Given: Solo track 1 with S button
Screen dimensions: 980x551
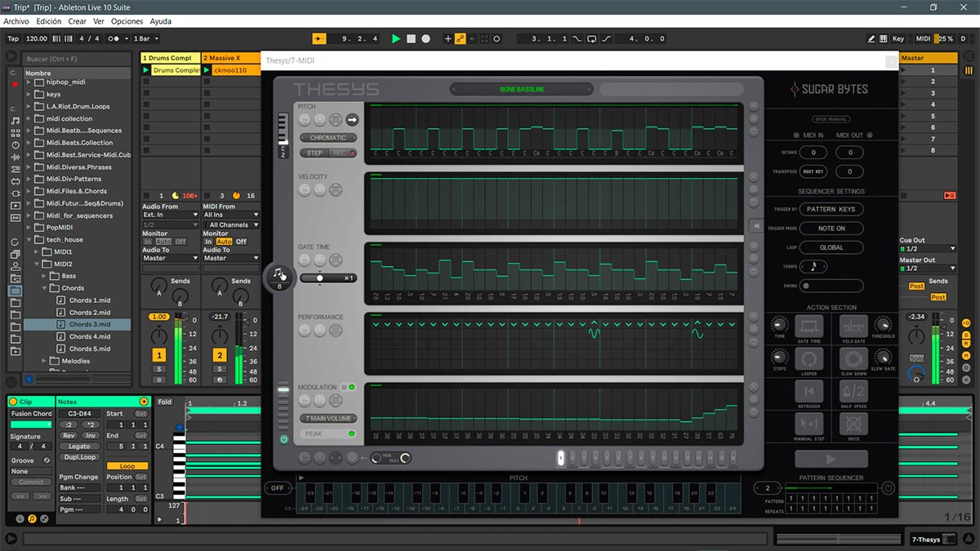Looking at the screenshot, I should (x=159, y=370).
